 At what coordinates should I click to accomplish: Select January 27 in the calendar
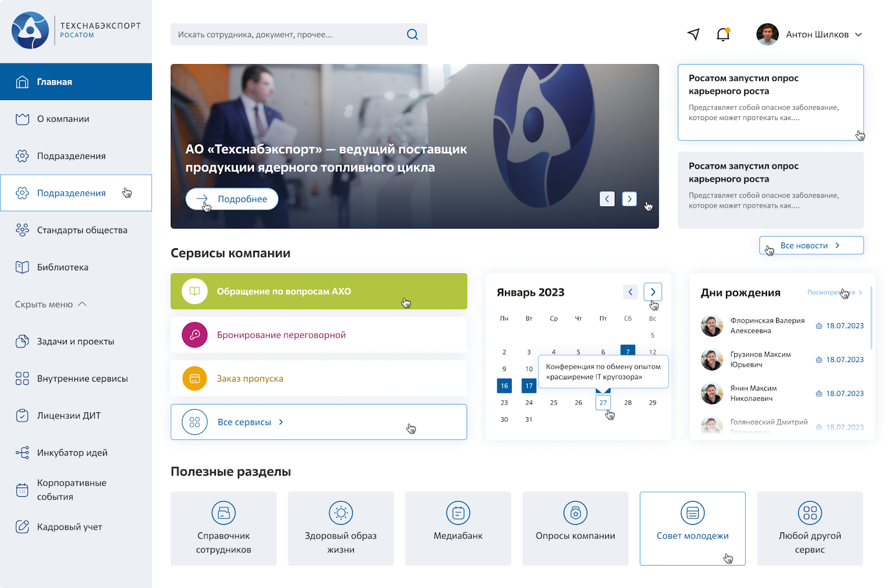coord(603,402)
